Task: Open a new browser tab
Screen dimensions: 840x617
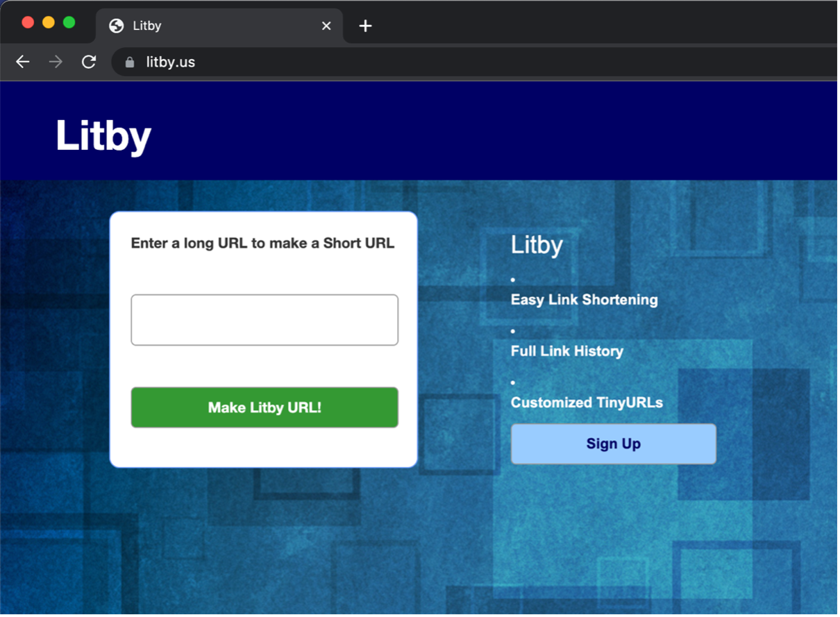Action: tap(365, 26)
